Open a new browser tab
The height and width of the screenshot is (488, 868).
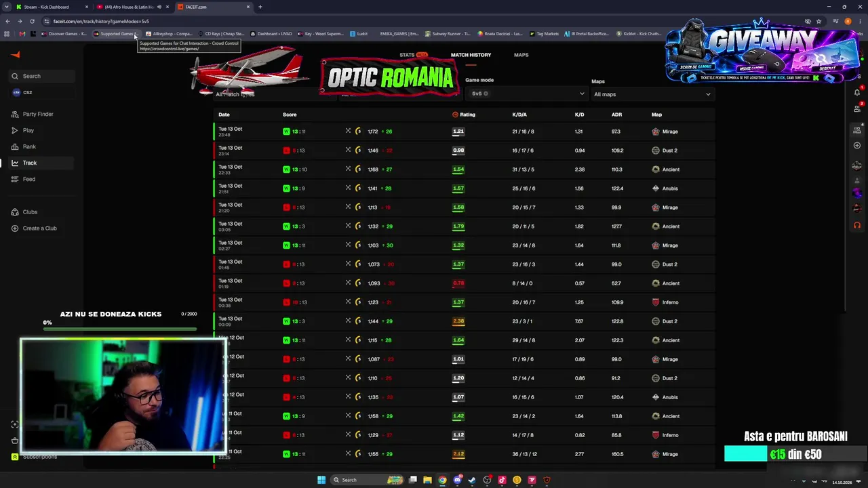point(260,7)
